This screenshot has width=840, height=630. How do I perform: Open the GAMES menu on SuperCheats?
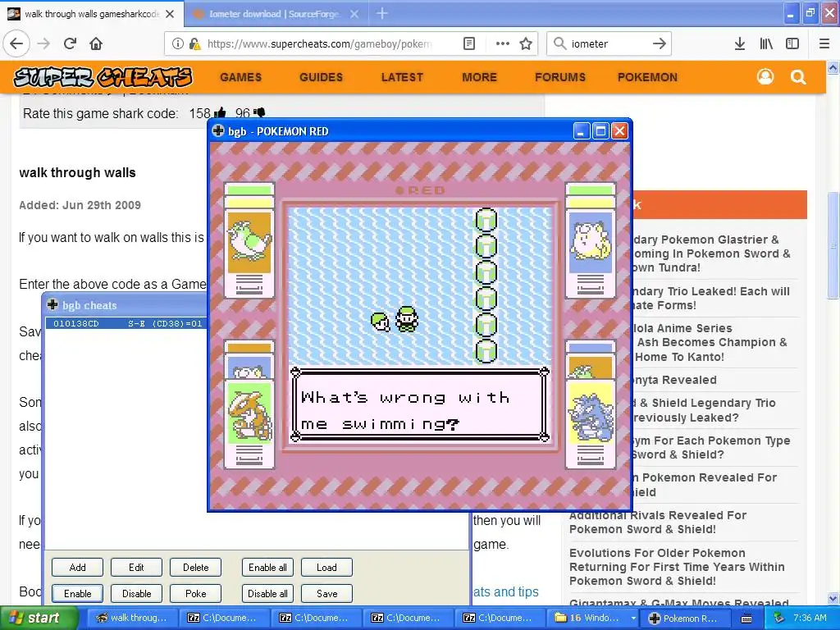point(240,77)
